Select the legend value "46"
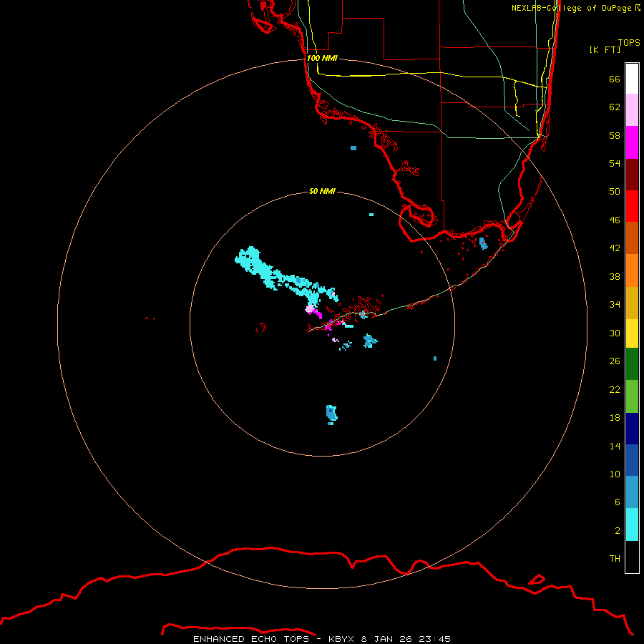This screenshot has height=644, width=644. point(615,220)
